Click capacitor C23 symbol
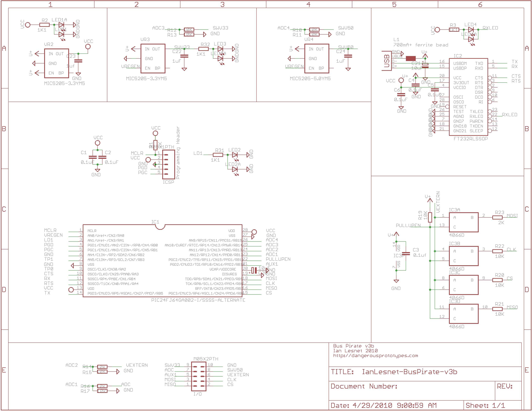Screen dimensions: 532x412 pos(78,61)
